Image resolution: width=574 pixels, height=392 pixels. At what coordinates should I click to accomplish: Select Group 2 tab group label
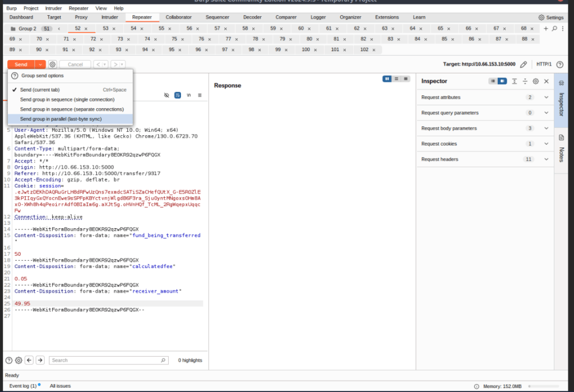click(x=27, y=29)
